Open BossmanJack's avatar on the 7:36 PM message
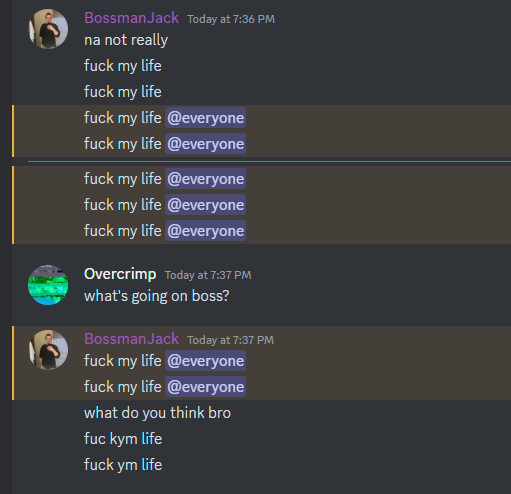 (48, 29)
